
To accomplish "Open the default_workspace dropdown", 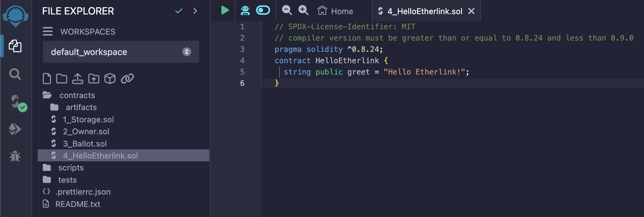I will click(x=187, y=52).
